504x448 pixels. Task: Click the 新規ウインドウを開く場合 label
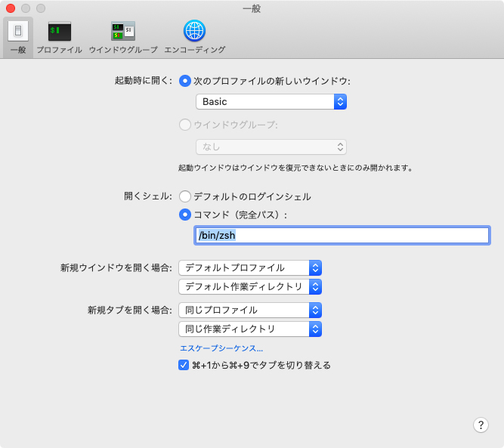tap(116, 267)
